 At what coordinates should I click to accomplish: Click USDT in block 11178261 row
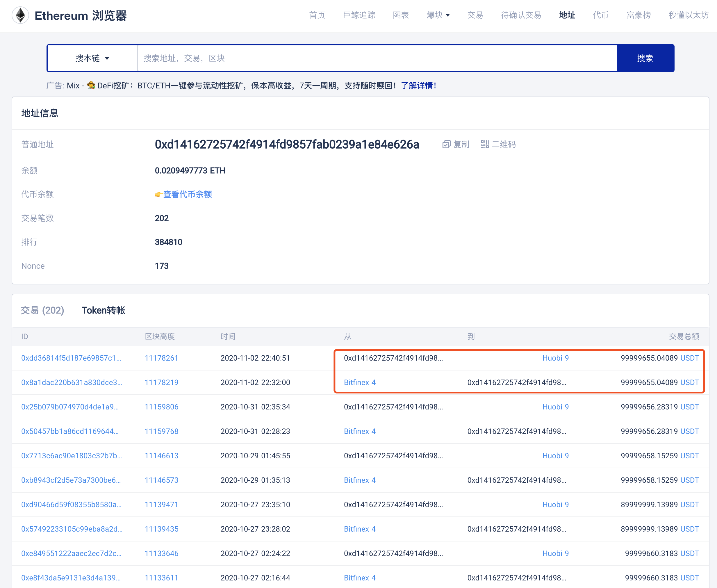[x=690, y=358]
